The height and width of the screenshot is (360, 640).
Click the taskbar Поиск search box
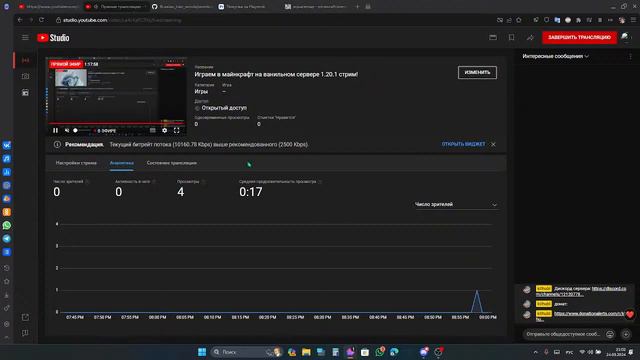tap(248, 352)
